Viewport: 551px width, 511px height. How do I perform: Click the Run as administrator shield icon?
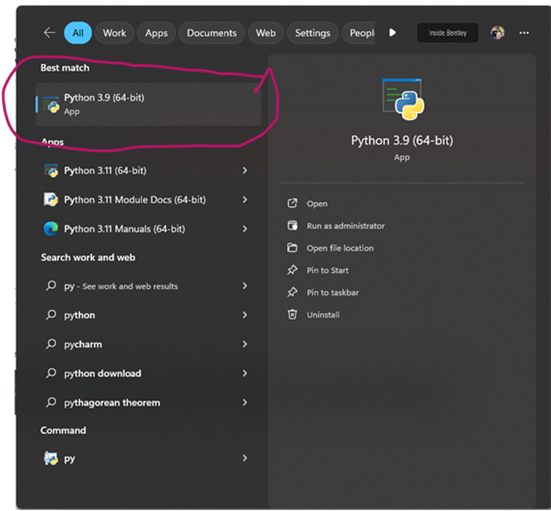click(x=292, y=225)
